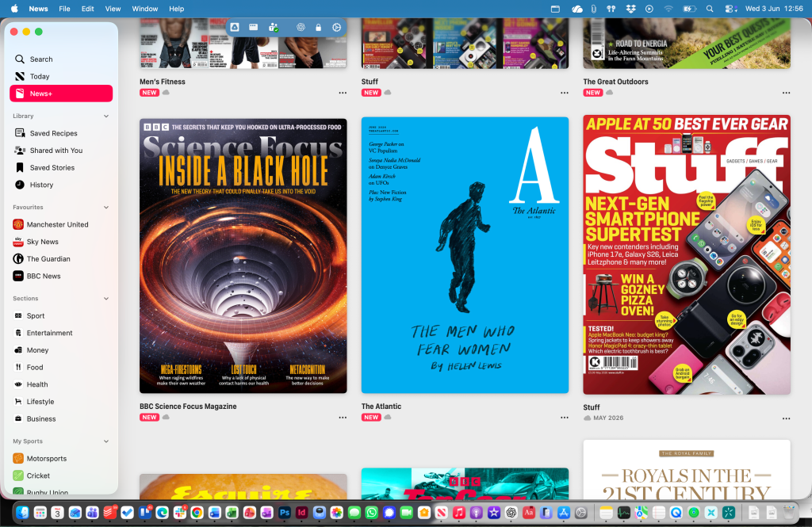The height and width of the screenshot is (527, 812).
Task: Open the News app menu
Action: [38, 9]
